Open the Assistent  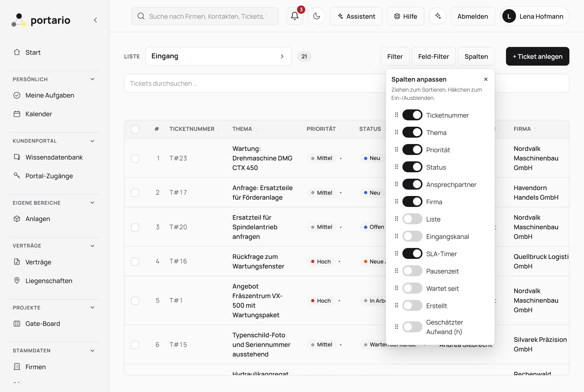tap(356, 16)
